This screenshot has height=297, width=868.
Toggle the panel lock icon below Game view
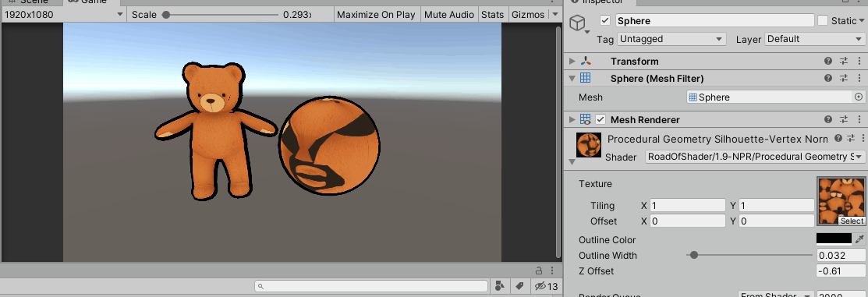tap(538, 270)
